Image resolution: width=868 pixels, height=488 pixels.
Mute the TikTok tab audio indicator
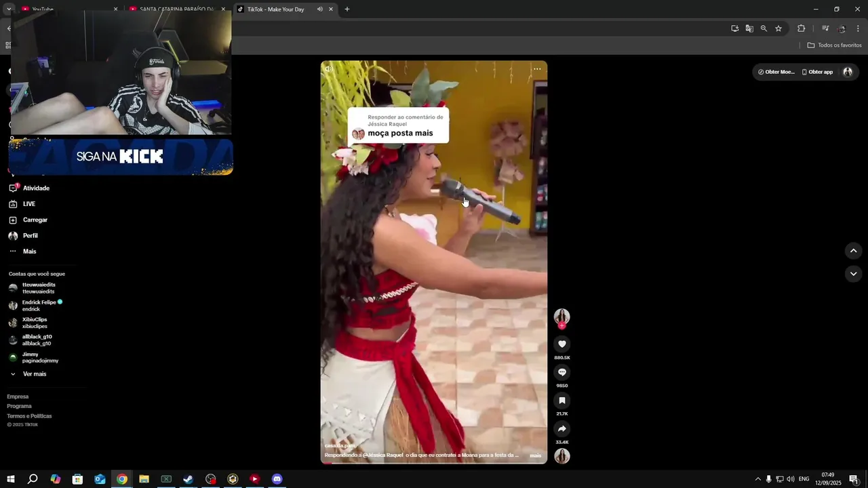(x=319, y=9)
